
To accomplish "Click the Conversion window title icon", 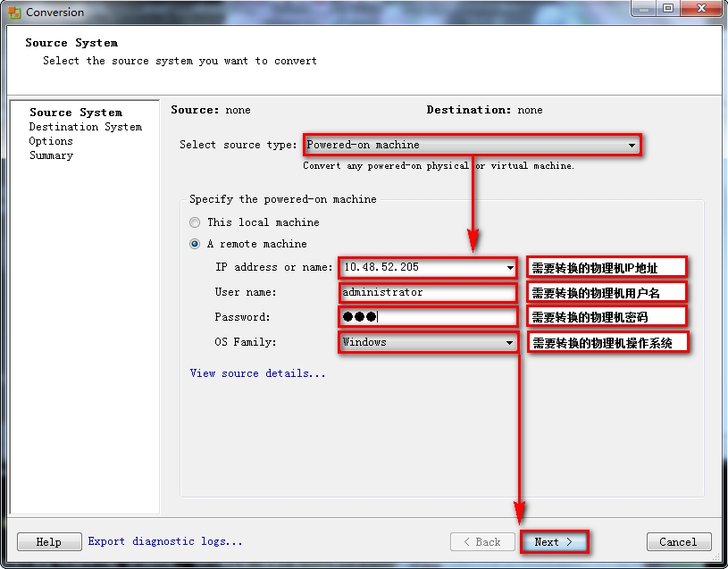I will (x=14, y=13).
